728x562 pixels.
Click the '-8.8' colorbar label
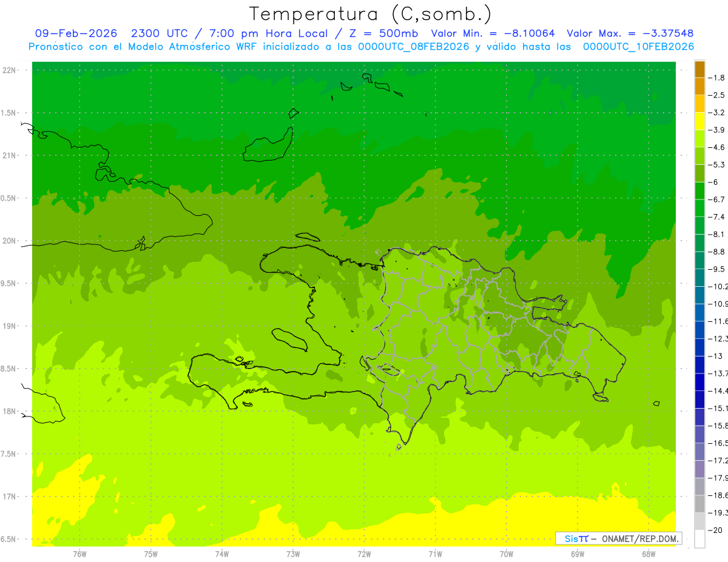pos(716,252)
